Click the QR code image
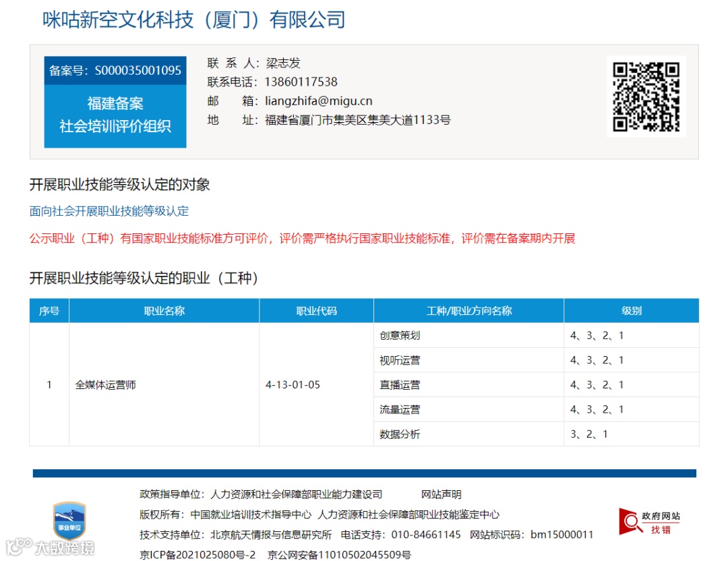Viewport: 728px width, 561px height. [646, 96]
